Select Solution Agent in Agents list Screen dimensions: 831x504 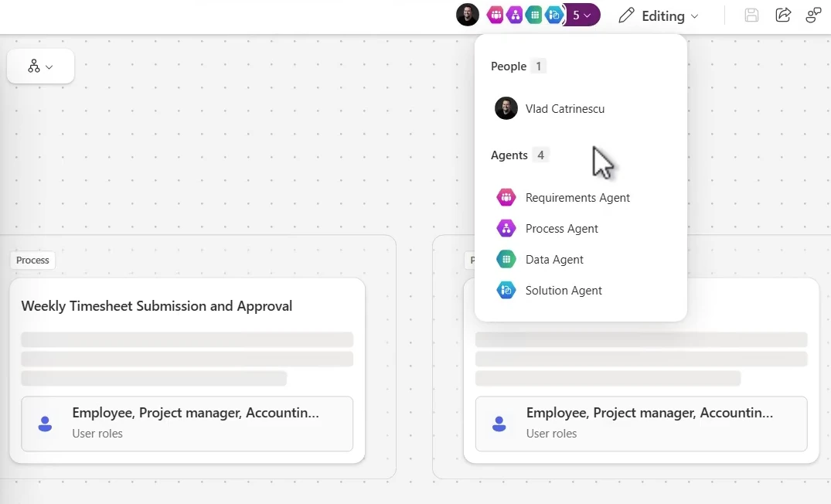click(581, 291)
